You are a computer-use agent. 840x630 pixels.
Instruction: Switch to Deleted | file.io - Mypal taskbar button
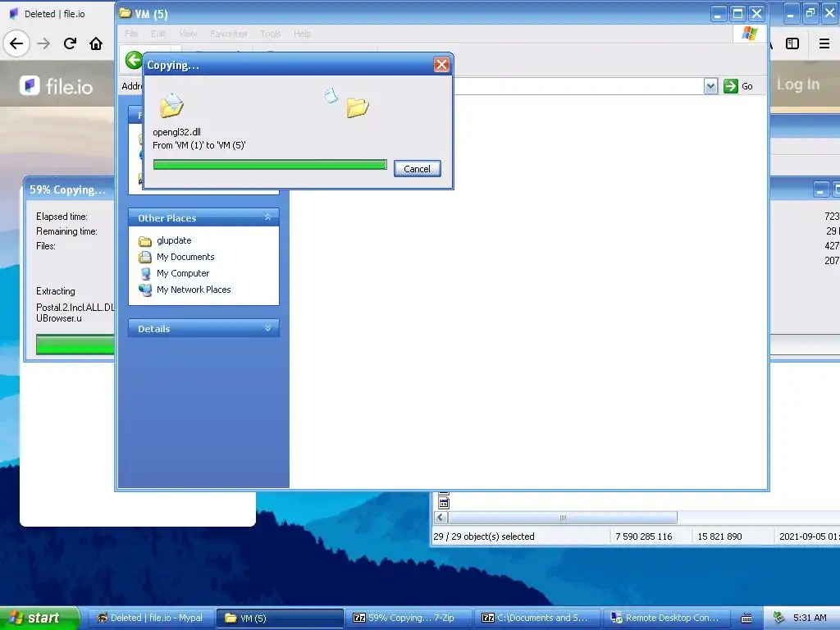[151, 618]
